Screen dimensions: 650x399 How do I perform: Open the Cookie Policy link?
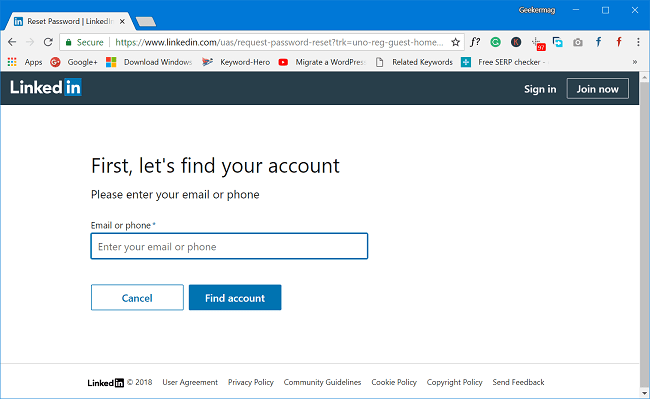[394, 382]
